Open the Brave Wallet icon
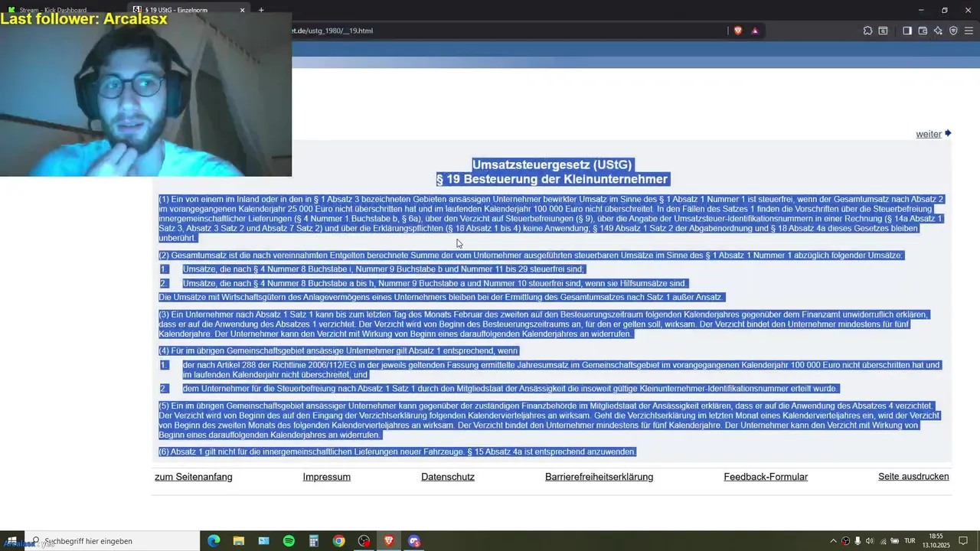Viewport: 980px width, 551px height. tap(923, 31)
